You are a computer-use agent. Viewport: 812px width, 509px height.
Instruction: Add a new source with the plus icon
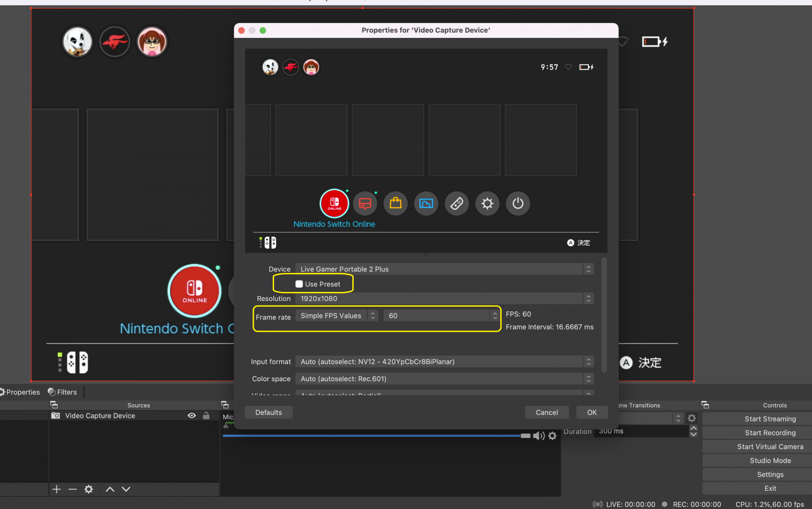point(57,489)
